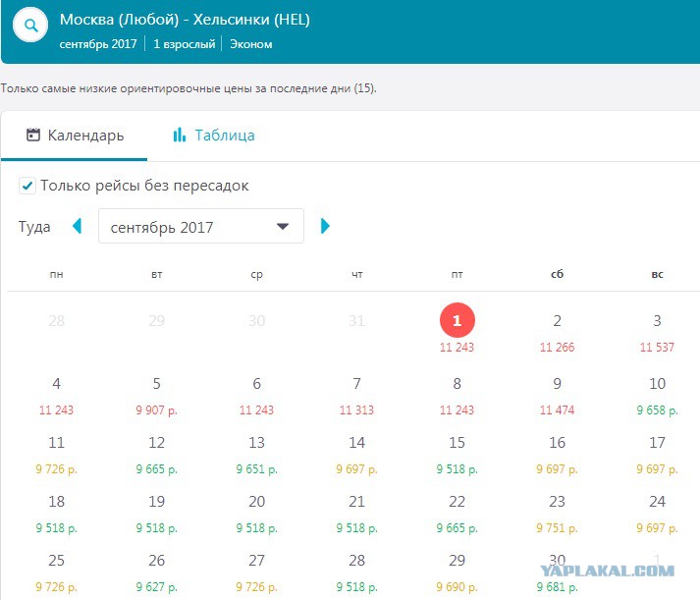Screen dimensions: 700x600
Task: Click the calendar icon beside Календарь
Action: tap(33, 135)
